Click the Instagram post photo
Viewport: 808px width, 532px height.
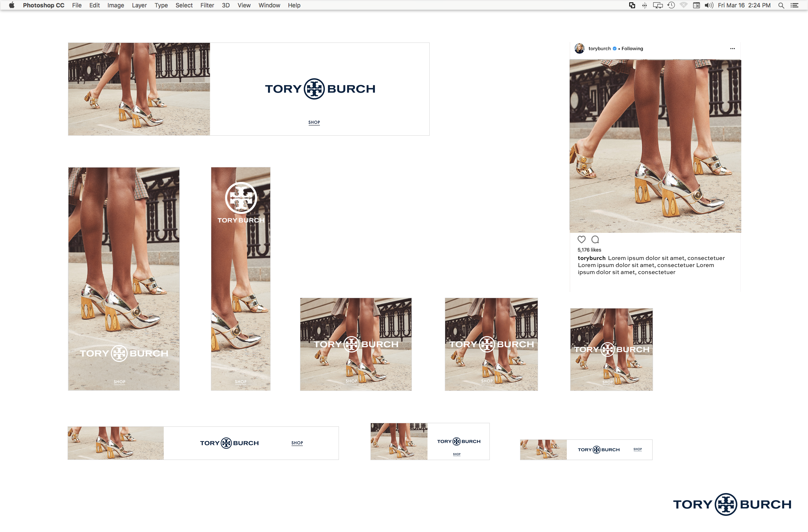click(655, 146)
